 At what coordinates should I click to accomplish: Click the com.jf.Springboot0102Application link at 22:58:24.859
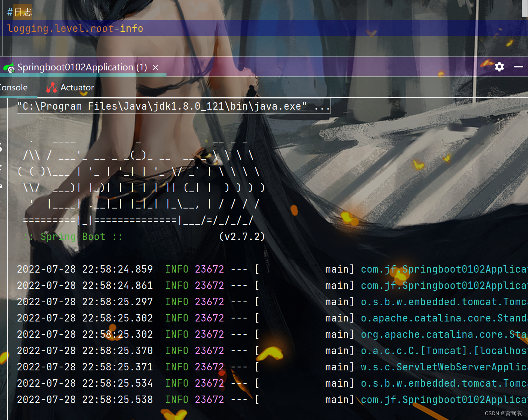coord(444,269)
